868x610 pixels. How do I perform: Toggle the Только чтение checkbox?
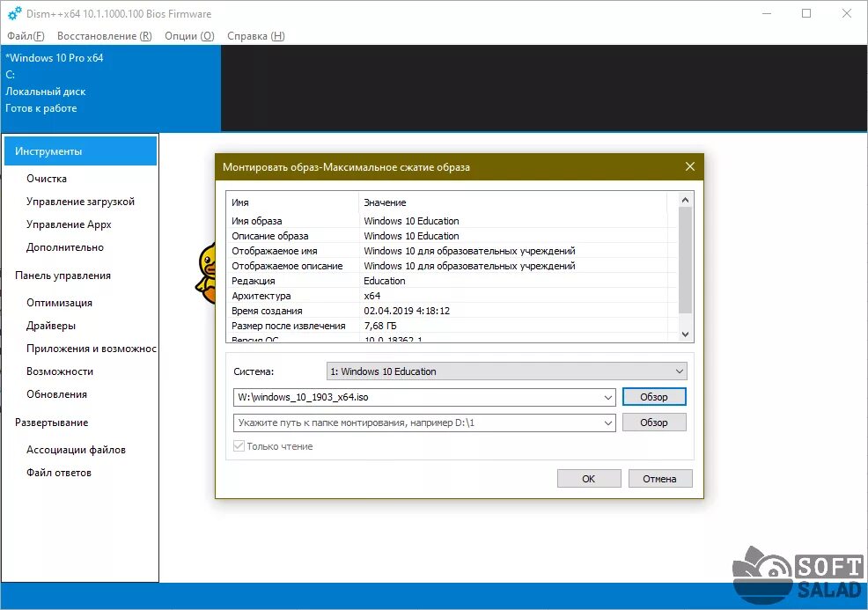(239, 446)
